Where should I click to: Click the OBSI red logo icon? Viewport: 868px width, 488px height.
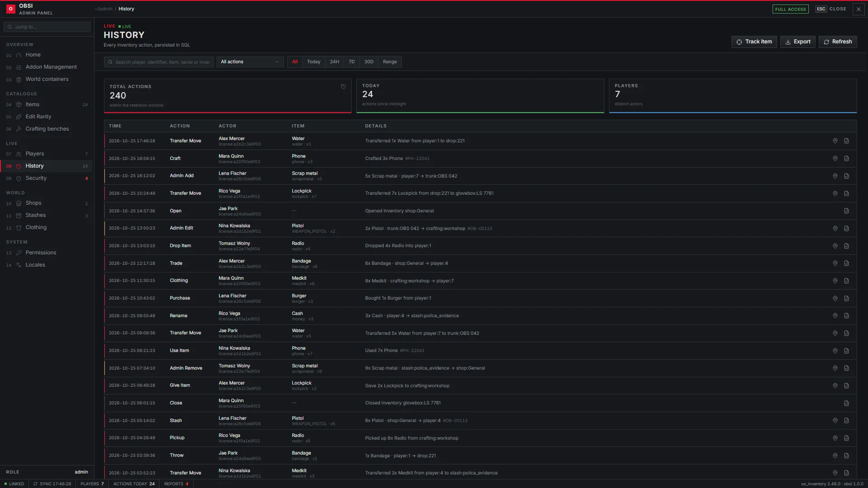(x=10, y=9)
